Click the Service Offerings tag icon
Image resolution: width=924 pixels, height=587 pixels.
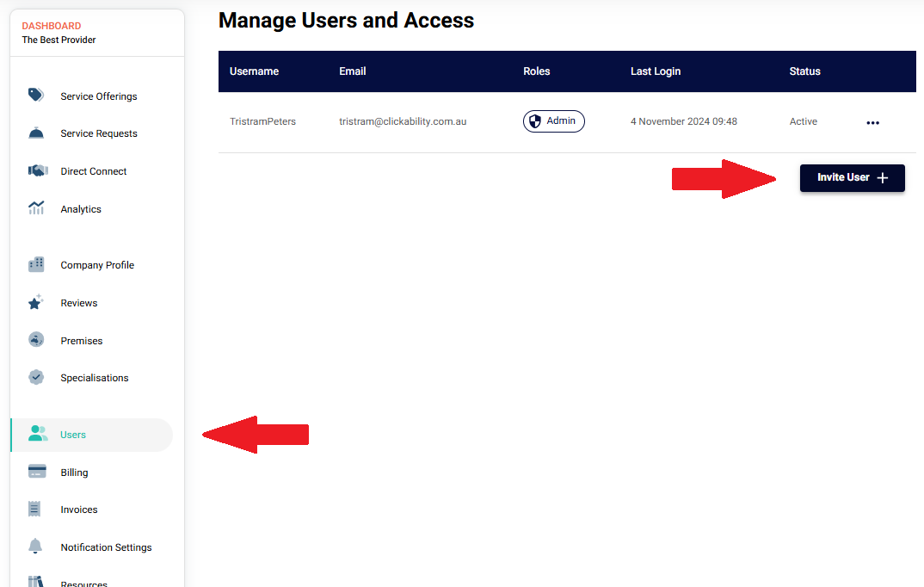click(36, 95)
